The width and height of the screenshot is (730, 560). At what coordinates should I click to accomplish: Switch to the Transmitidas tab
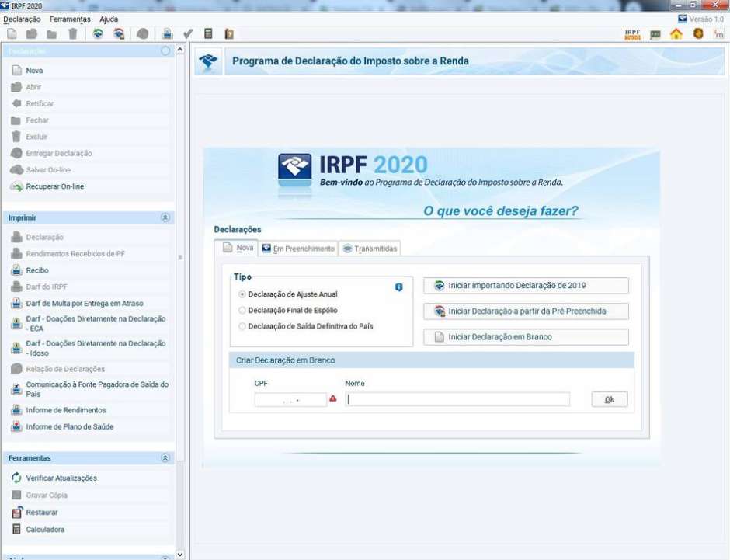tap(370, 249)
